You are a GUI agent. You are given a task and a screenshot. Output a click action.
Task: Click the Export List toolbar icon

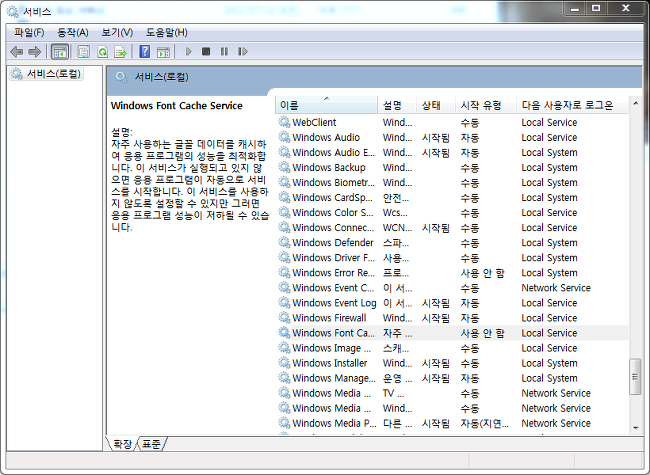coord(120,52)
